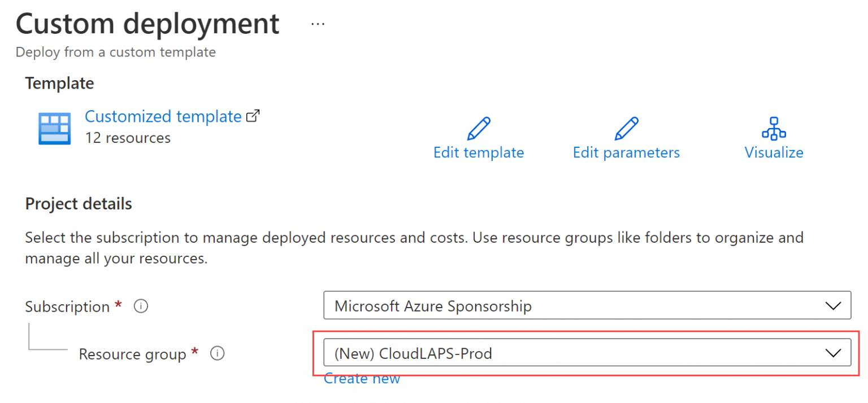Click the Subscription dropdown chevron
The height and width of the screenshot is (403, 868).
pyautogui.click(x=834, y=305)
